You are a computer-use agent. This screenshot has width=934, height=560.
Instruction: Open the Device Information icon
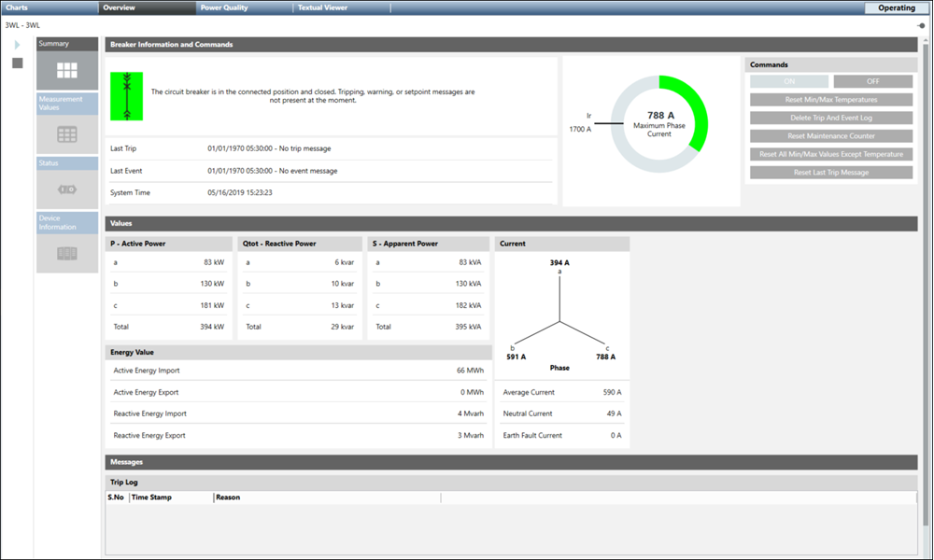tap(66, 253)
